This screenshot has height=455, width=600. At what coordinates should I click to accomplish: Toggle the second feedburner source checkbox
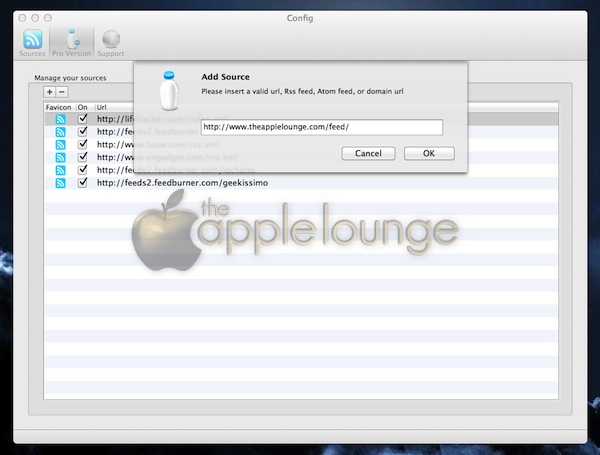pos(82,132)
